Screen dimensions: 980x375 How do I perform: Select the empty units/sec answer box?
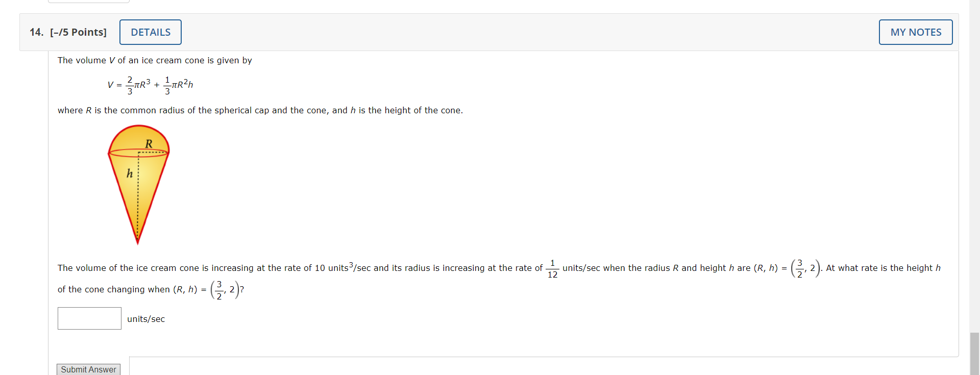coord(89,318)
